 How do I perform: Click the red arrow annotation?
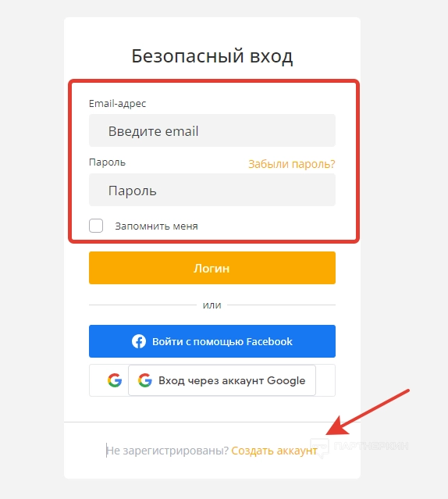(368, 412)
